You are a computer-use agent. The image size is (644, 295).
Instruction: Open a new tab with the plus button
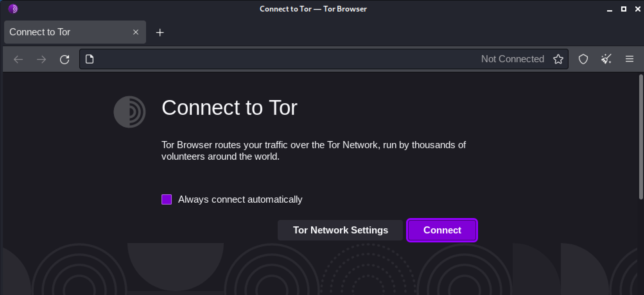click(160, 32)
